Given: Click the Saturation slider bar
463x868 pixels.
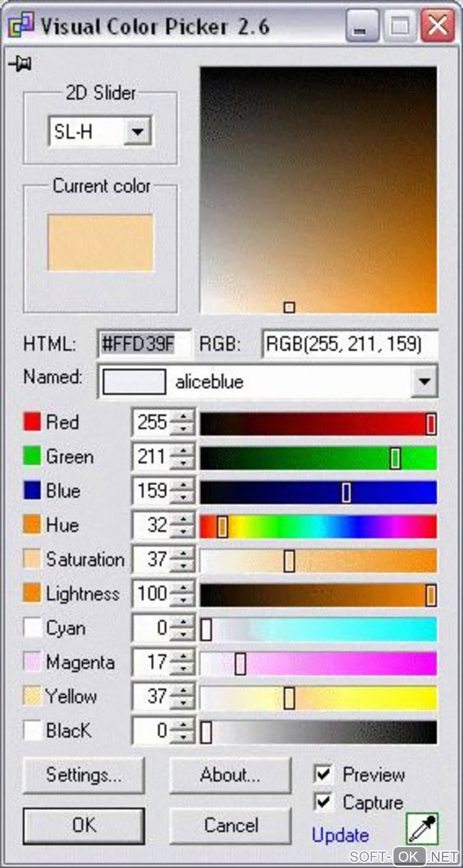Looking at the screenshot, I should [x=318, y=560].
